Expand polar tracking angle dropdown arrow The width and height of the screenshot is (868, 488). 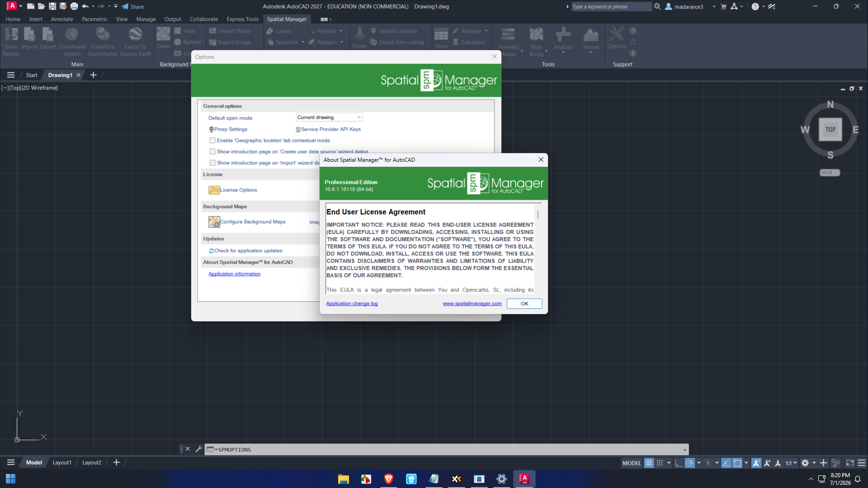pyautogui.click(x=698, y=463)
